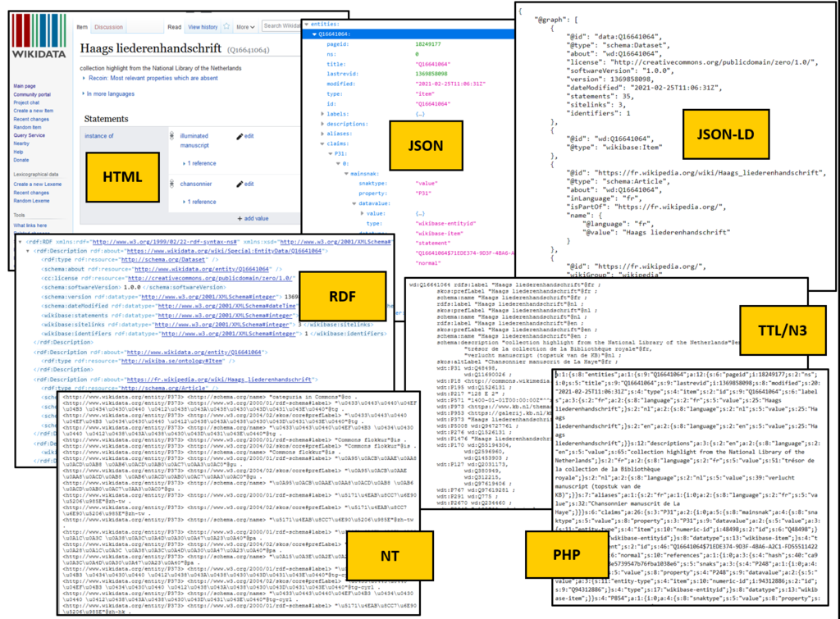Collapse the datavalue node in JSON tree
The width and height of the screenshot is (840, 619).
(354, 203)
